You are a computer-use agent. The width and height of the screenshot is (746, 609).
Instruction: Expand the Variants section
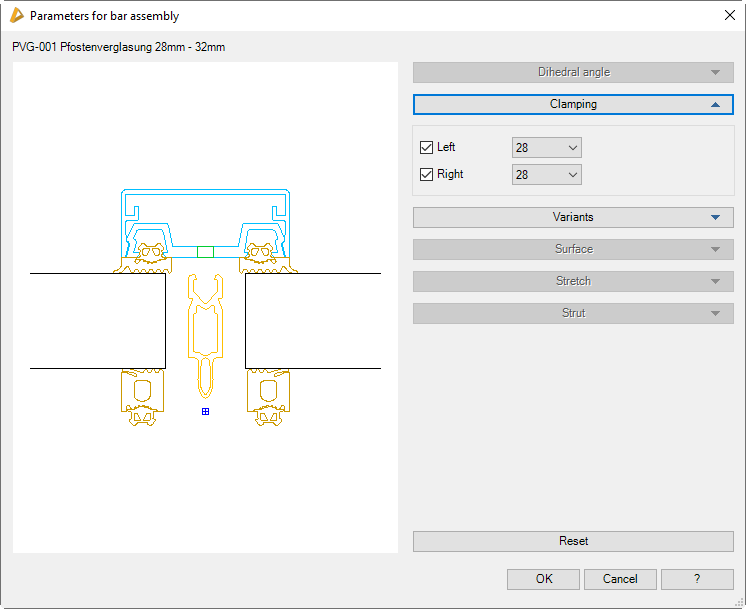[573, 217]
